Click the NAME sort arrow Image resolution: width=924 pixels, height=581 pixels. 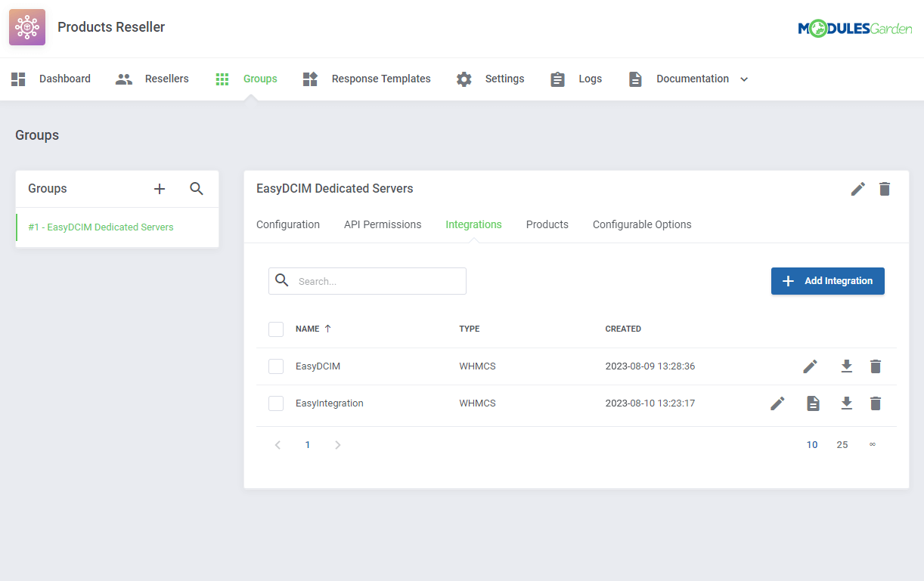(327, 329)
